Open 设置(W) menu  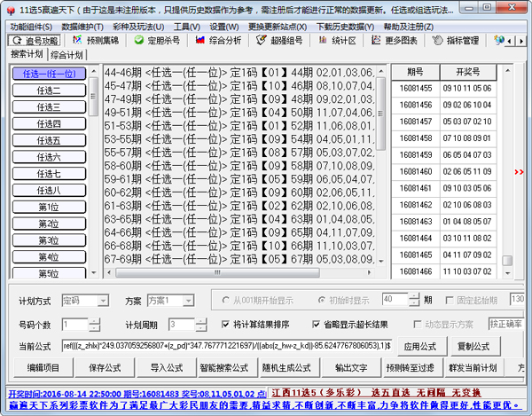[224, 27]
